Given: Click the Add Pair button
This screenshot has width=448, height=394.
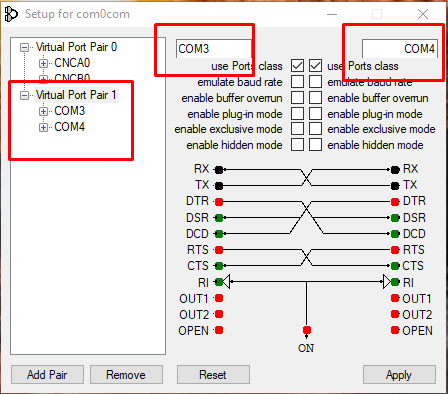Looking at the screenshot, I should click(47, 375).
